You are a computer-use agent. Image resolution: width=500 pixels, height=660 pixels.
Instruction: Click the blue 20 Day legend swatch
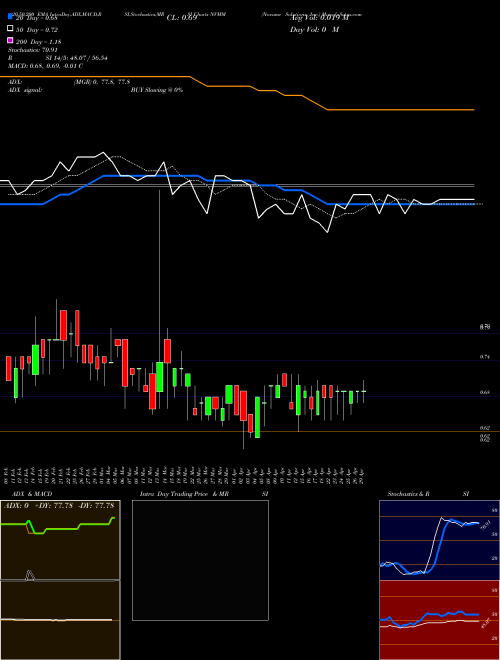click(10, 16)
